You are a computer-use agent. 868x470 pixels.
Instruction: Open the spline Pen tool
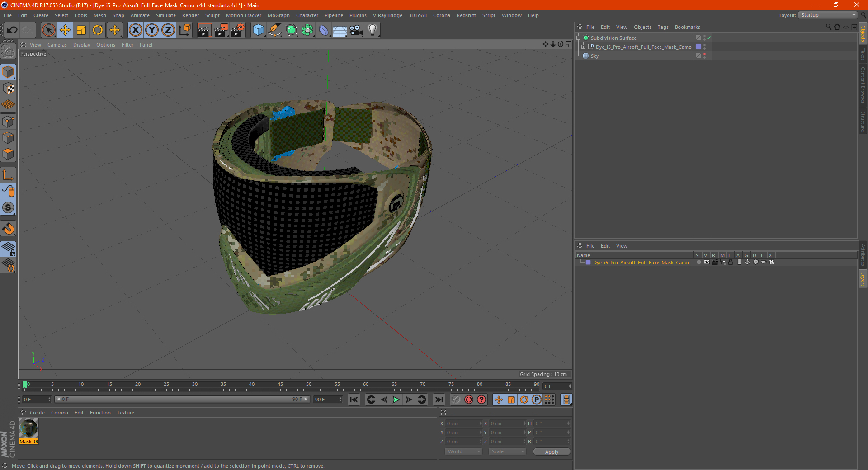(x=275, y=30)
